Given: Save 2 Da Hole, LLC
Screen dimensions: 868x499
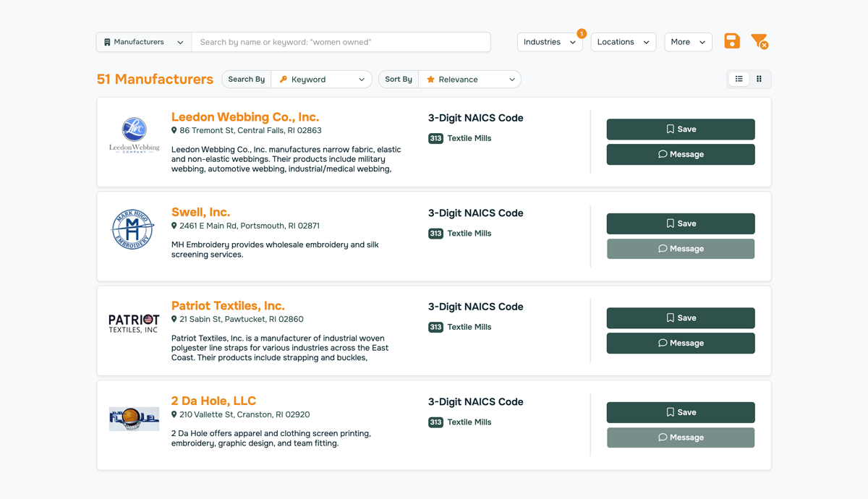Looking at the screenshot, I should 681,412.
